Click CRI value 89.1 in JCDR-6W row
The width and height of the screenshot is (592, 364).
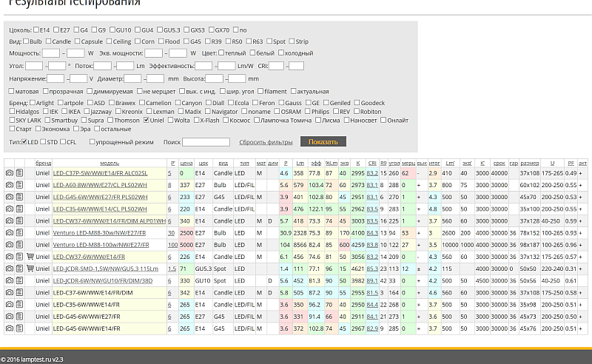coord(372,280)
